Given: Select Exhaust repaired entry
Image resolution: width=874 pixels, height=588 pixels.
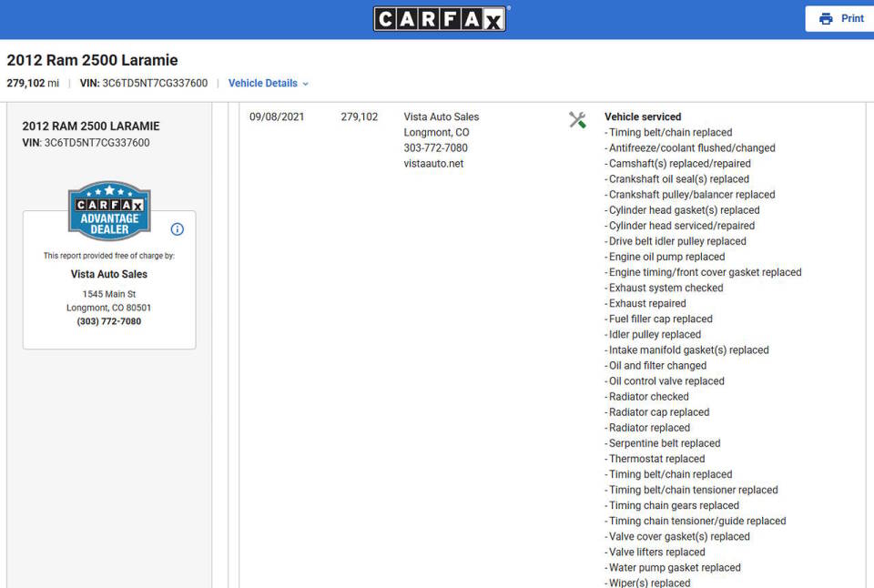Looking at the screenshot, I should [x=645, y=304].
